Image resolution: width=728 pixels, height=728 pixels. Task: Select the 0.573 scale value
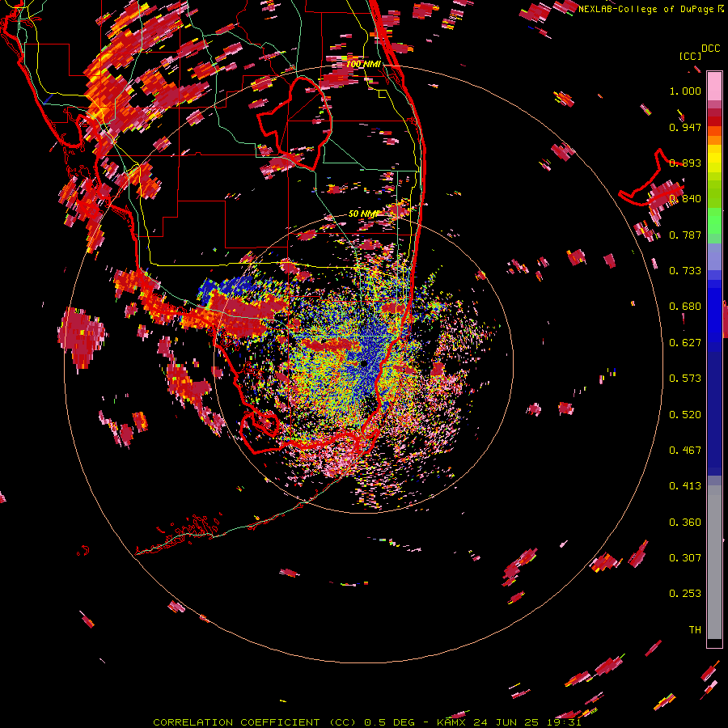tap(685, 379)
